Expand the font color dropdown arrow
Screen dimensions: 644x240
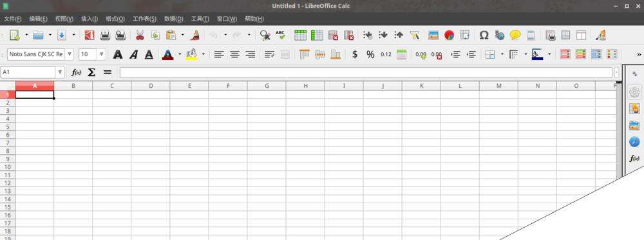click(180, 54)
